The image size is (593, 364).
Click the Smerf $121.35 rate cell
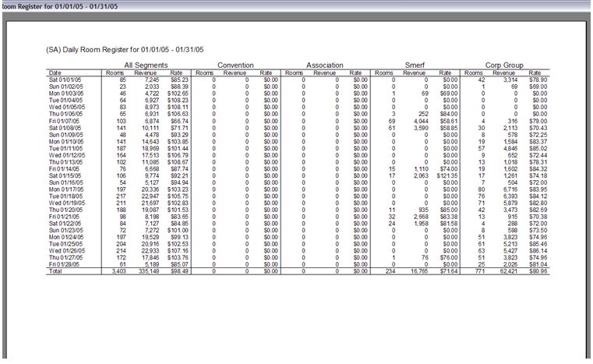click(447, 175)
